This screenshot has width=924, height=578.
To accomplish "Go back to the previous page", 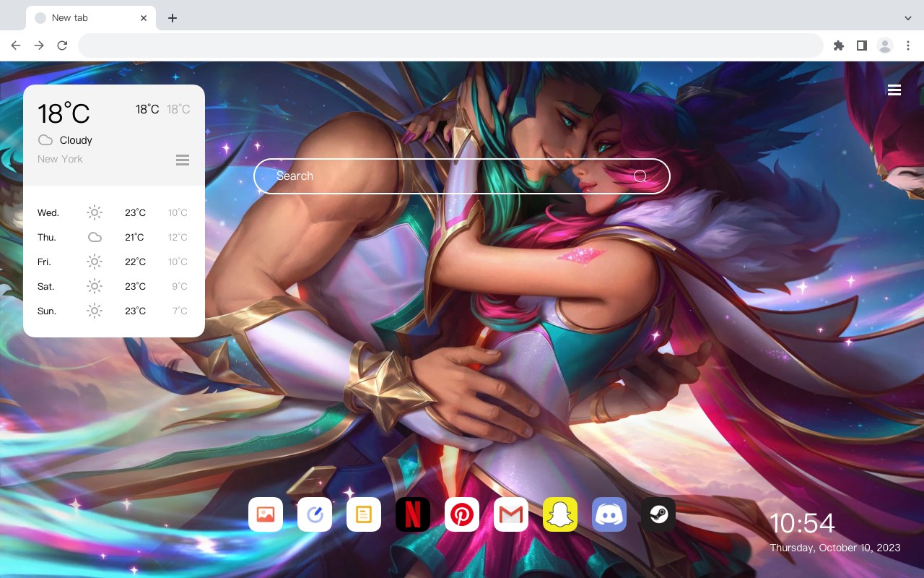I will (16, 46).
